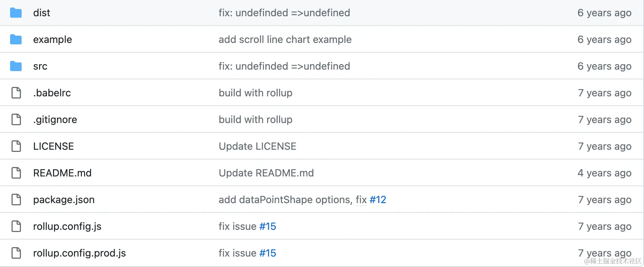Click the src folder icon

click(16, 66)
